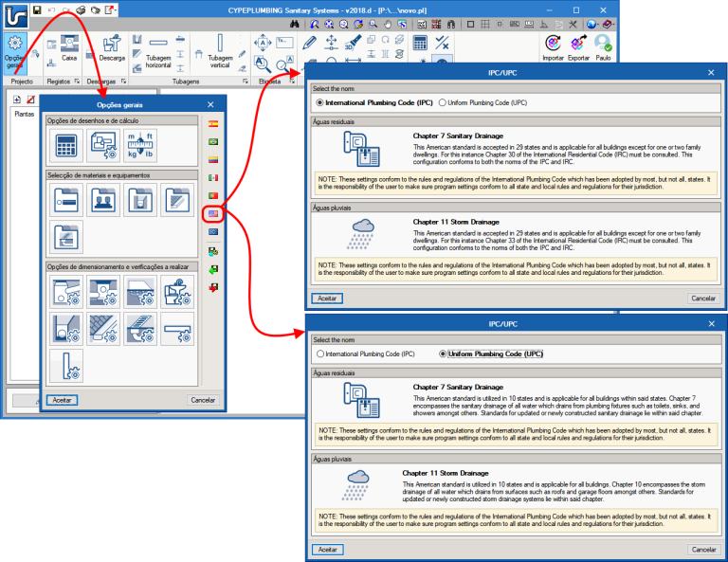The height and width of the screenshot is (562, 728).
Task: Click Aceitar in IPC-selected dialog
Action: tap(327, 299)
